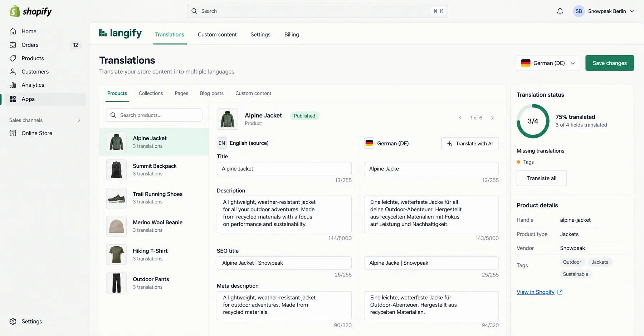Image resolution: width=644 pixels, height=336 pixels.
Task: Open Snowpeak Berlin account menu
Action: tap(604, 11)
